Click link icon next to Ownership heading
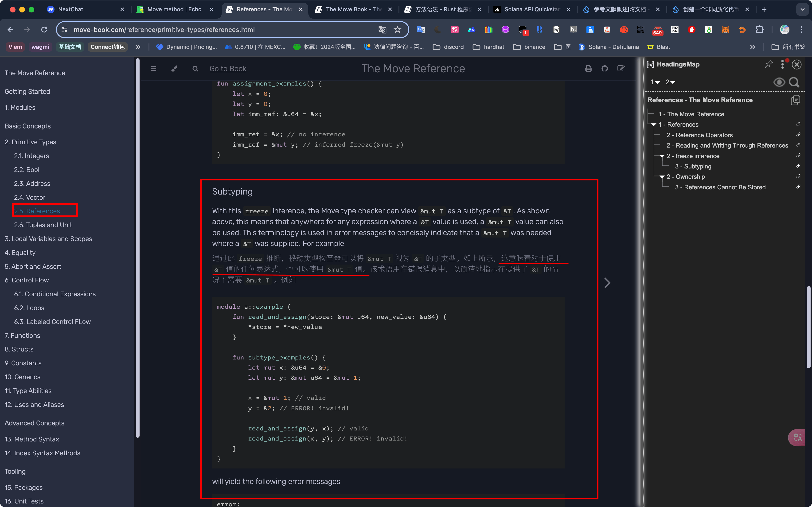Image resolution: width=812 pixels, height=507 pixels. click(x=798, y=176)
